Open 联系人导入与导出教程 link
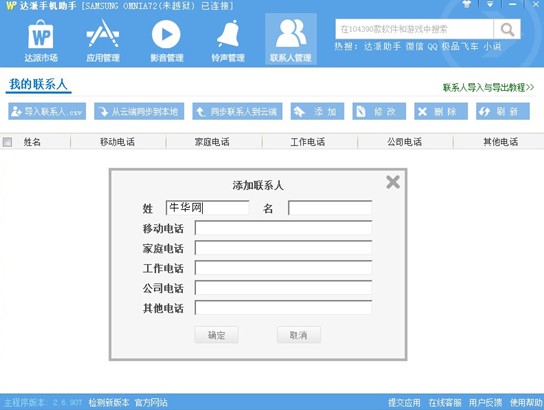Image resolution: width=544 pixels, height=410 pixels. coord(488,87)
